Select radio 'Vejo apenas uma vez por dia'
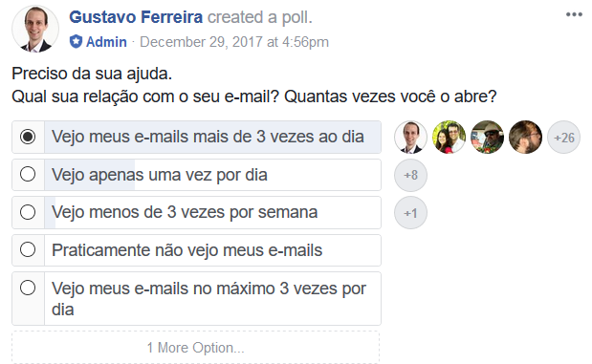Image resolution: width=592 pixels, height=364 pixels. point(28,174)
